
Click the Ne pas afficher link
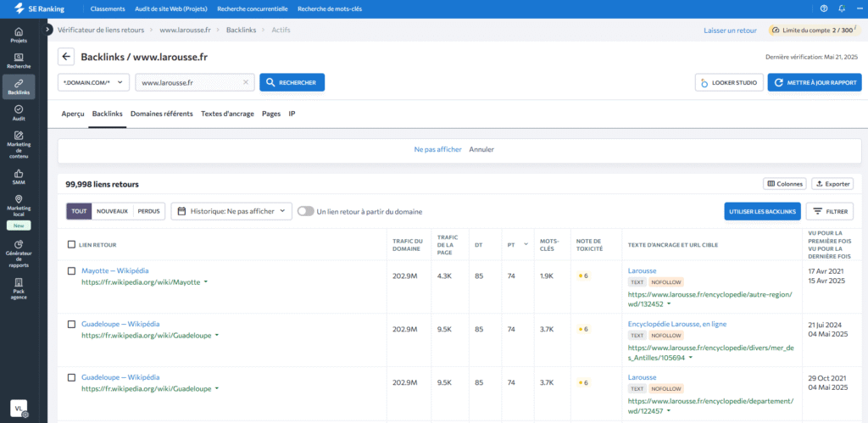point(438,149)
